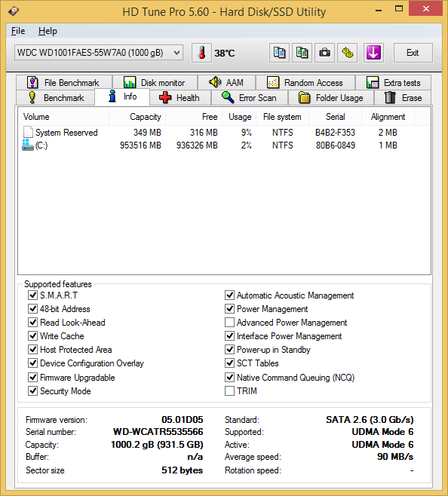Toggle the SCT Tables checkbox
This screenshot has width=448, height=496.
[x=229, y=363]
